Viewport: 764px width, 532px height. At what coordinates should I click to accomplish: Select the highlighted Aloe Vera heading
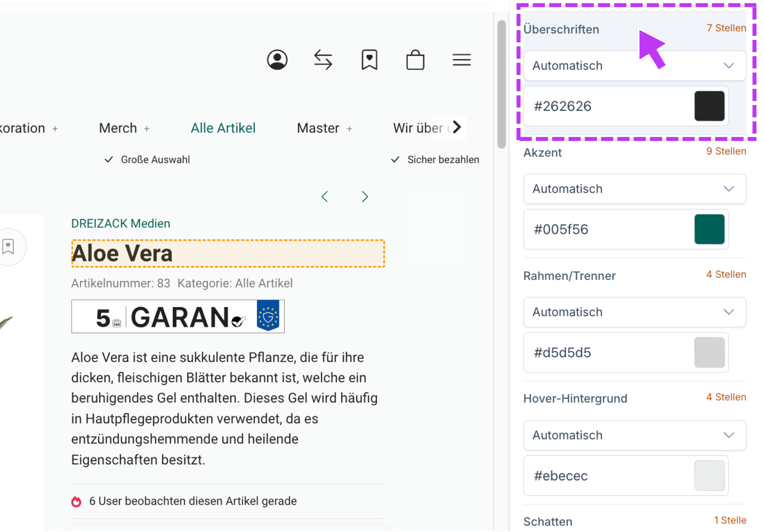(228, 253)
